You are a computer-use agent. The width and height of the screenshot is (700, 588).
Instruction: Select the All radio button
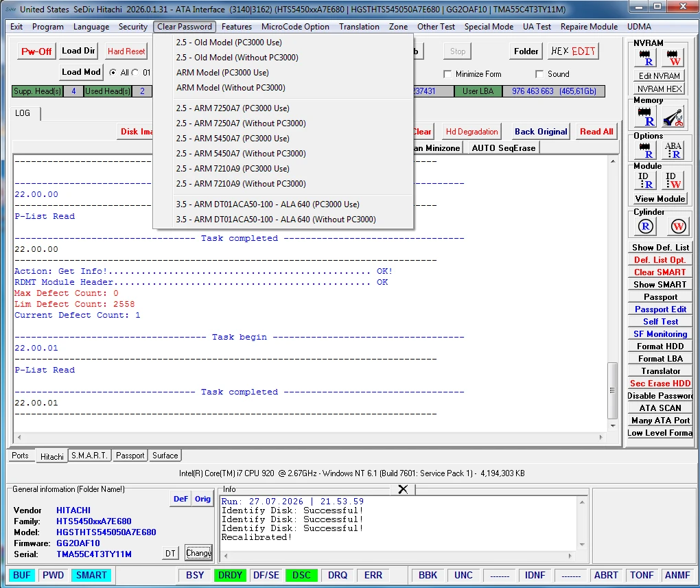pos(113,72)
